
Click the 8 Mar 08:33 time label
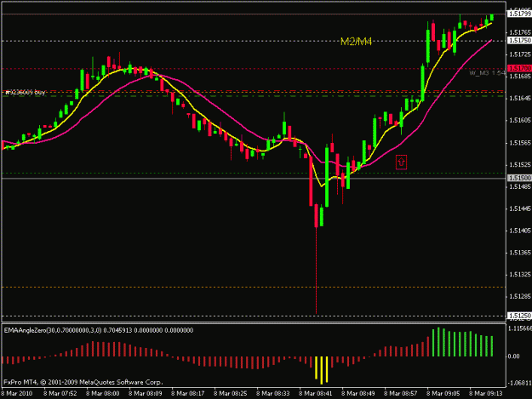click(x=273, y=394)
